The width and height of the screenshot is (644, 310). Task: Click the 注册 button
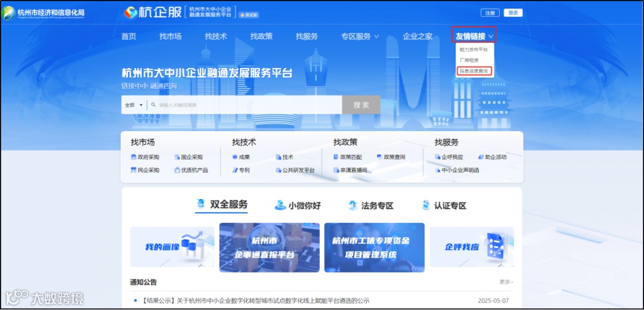[x=490, y=13]
